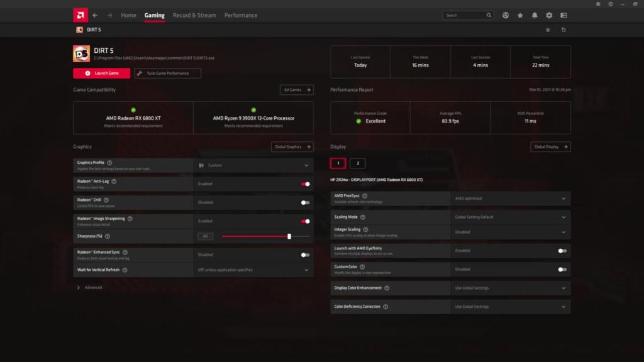Enable Radeon Chill
This screenshot has width=644, height=362.
click(306, 202)
